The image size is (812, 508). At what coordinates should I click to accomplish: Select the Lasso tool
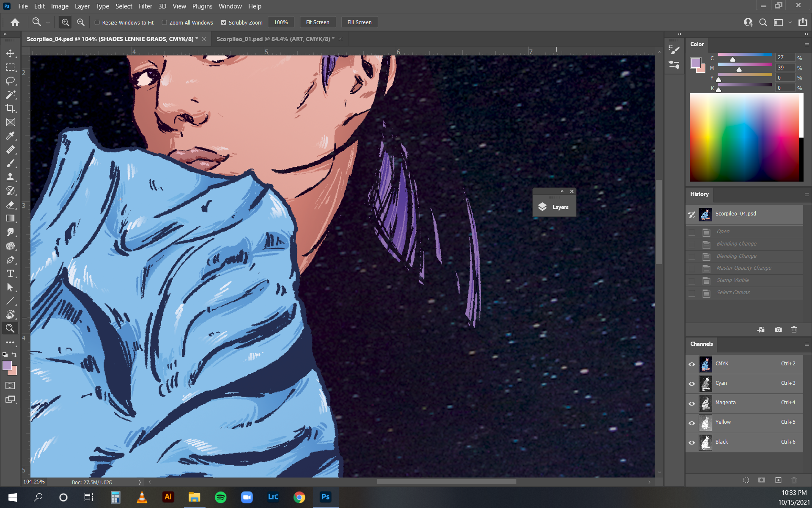tap(10, 81)
